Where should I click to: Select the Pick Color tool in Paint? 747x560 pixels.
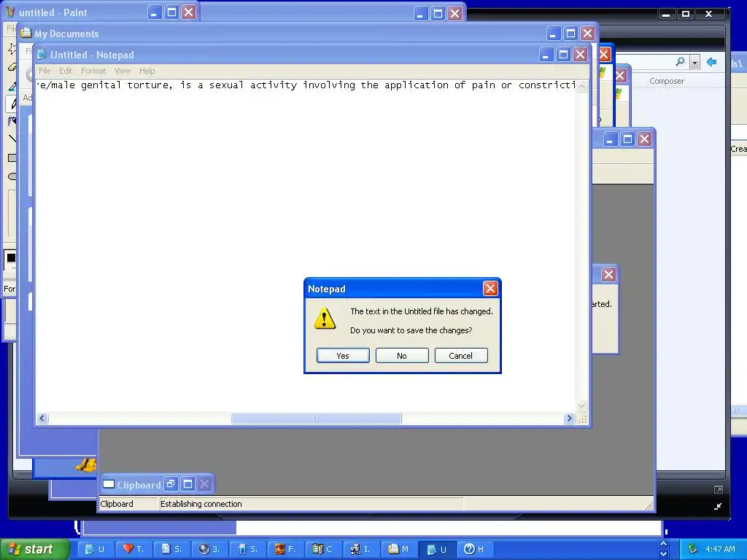pos(12,85)
